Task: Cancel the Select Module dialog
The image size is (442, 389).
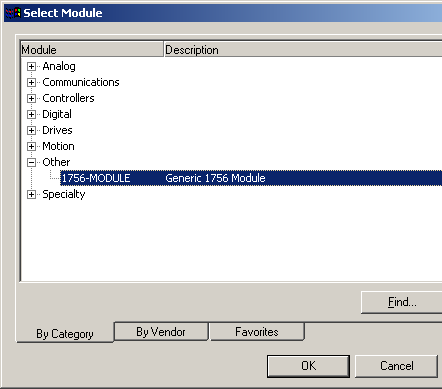Action: [396, 366]
